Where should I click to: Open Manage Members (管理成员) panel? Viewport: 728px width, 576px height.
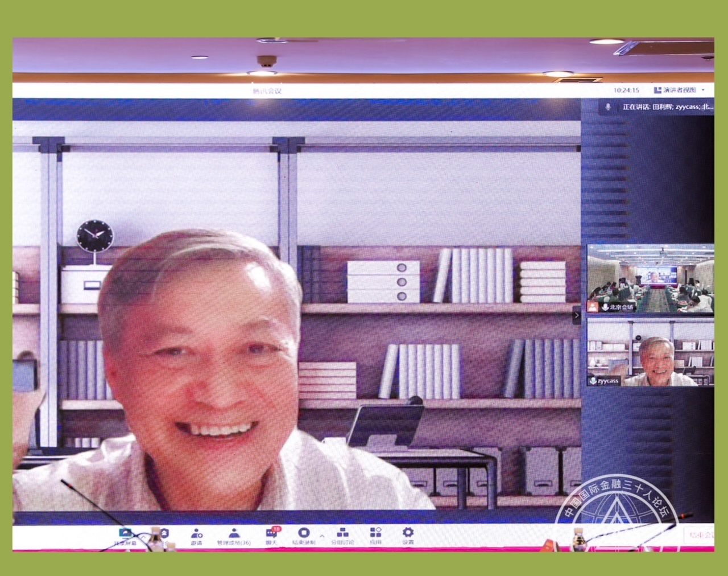(234, 534)
